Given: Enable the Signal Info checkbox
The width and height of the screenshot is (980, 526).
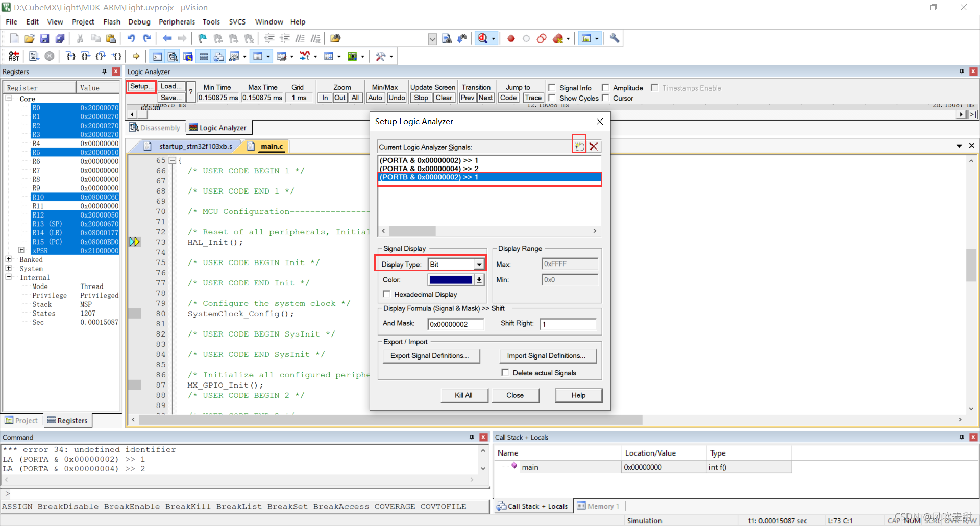Looking at the screenshot, I should tap(552, 88).
